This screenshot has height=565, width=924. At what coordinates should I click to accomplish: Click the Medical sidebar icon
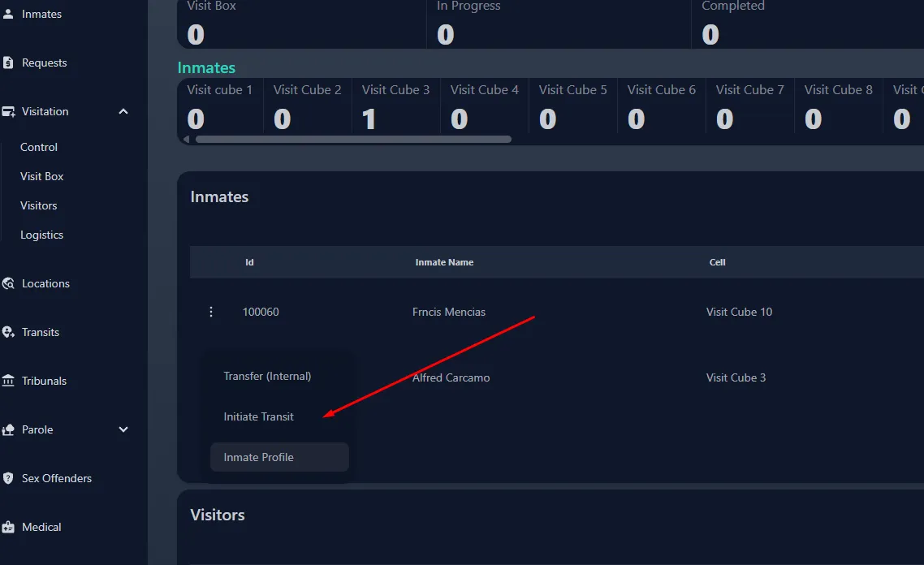click(8, 527)
